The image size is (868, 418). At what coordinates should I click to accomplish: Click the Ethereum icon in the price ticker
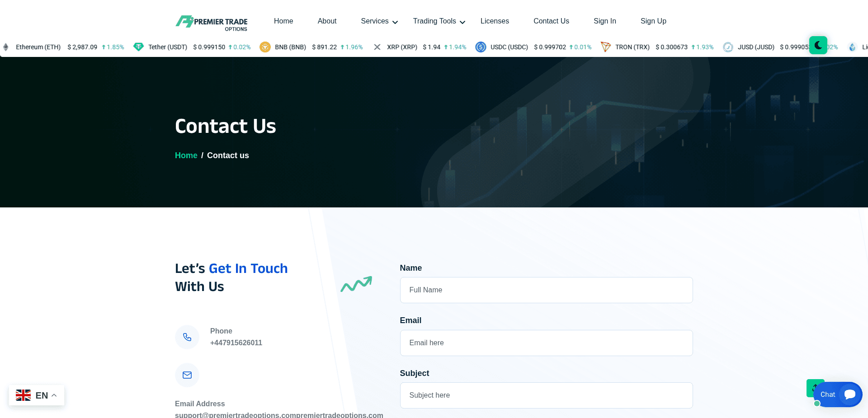click(6, 47)
